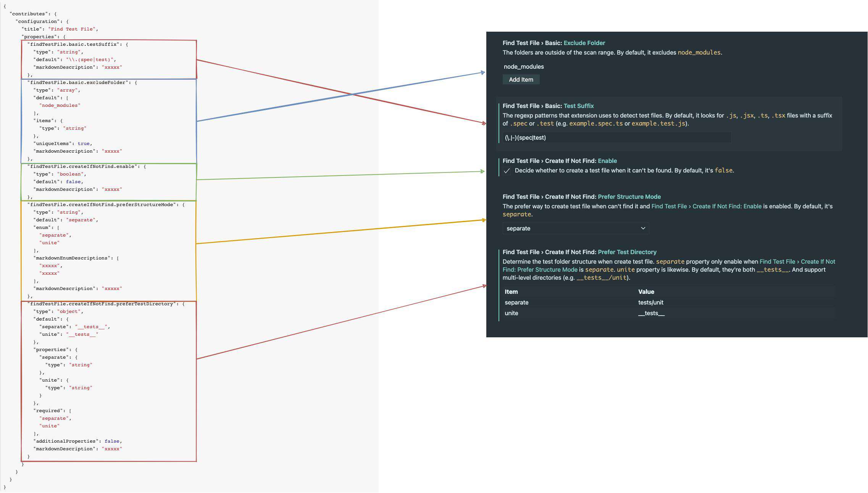Click the 'Prefer Structure Mode' setting title
Viewport: 868px width, 493px height.
pyautogui.click(x=629, y=197)
